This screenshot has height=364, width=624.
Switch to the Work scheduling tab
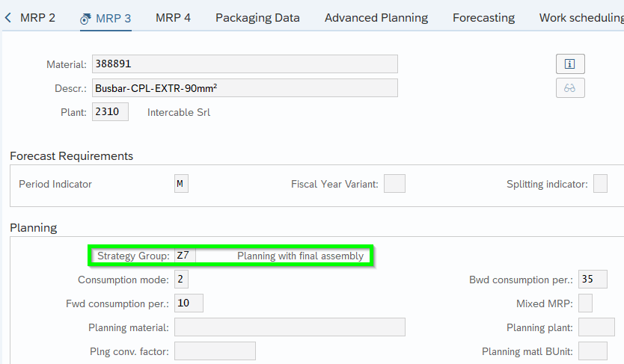[x=581, y=18]
